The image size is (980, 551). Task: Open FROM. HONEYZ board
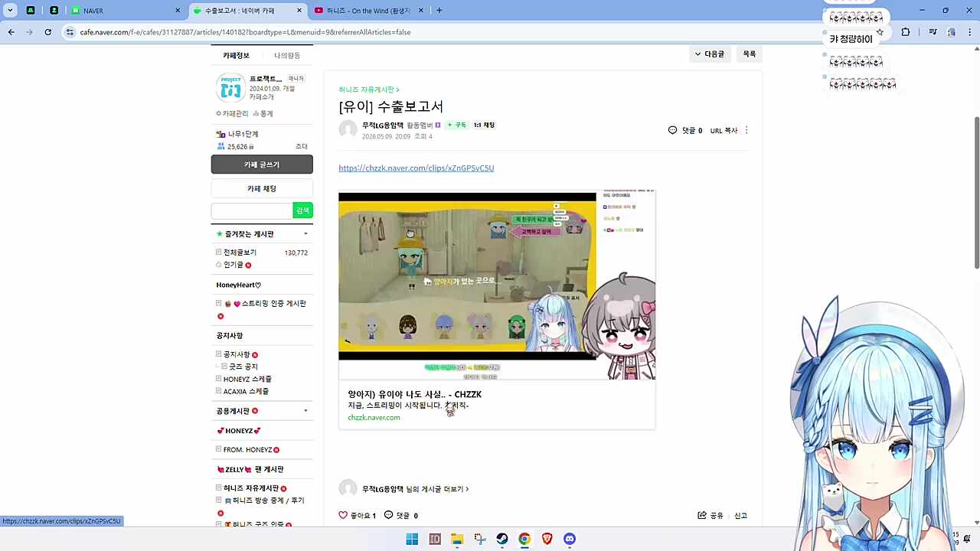tap(247, 450)
